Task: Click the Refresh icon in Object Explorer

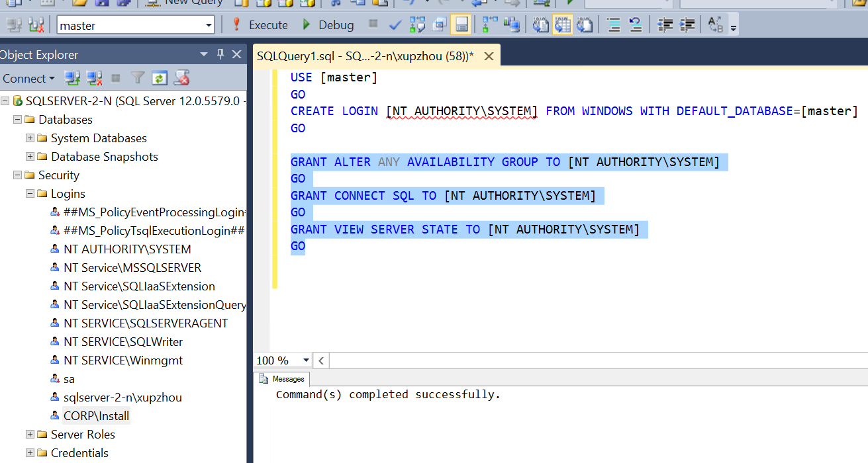Action: pyautogui.click(x=159, y=78)
